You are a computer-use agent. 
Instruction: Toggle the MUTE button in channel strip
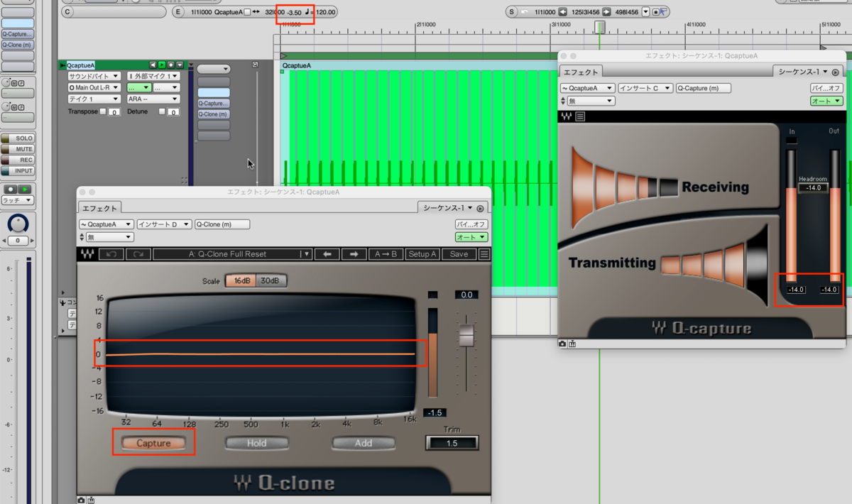18,149
